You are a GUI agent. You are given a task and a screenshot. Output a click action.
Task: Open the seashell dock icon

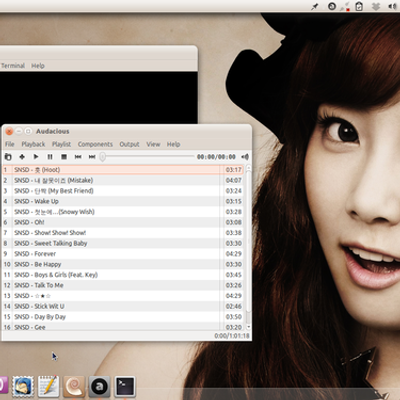coord(74,387)
